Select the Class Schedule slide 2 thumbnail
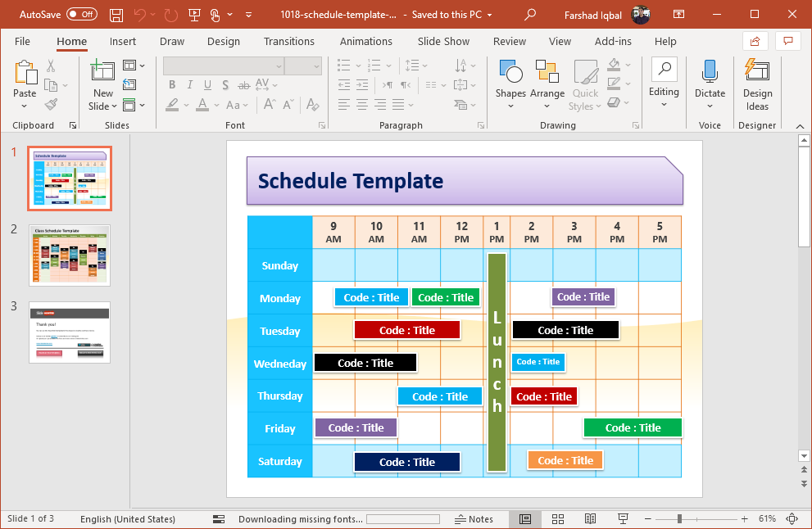This screenshot has height=529, width=812. [70, 255]
